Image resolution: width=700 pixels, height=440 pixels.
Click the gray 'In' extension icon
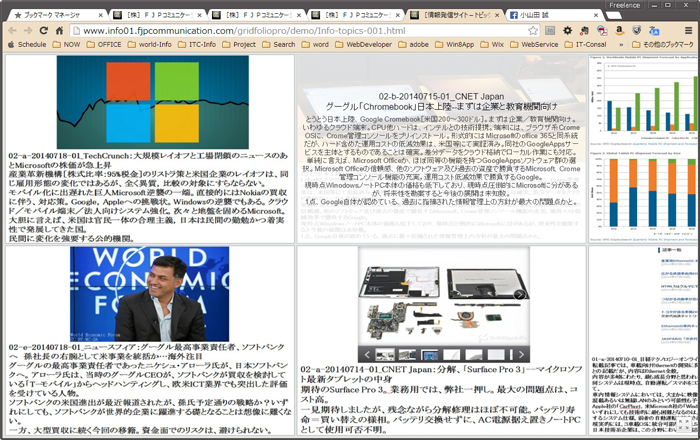pyautogui.click(x=550, y=30)
